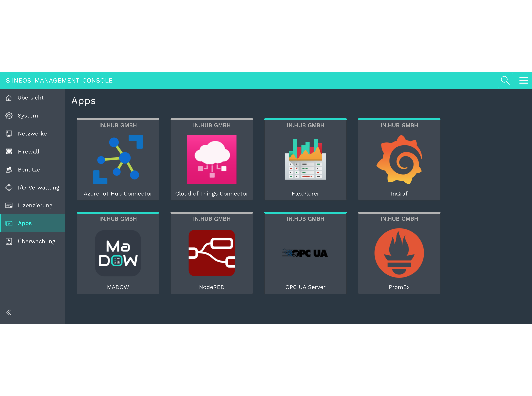Click the MADOW label
Image resolution: width=532 pixels, height=396 pixels.
118,287
